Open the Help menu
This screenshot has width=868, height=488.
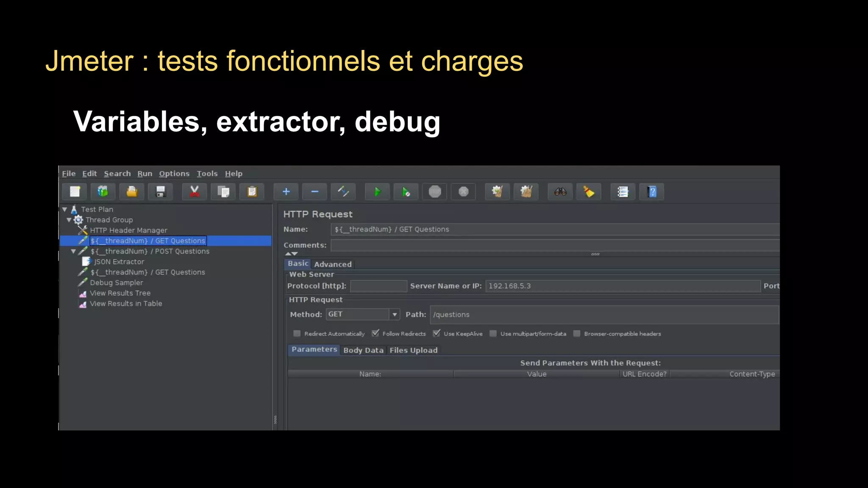(234, 174)
